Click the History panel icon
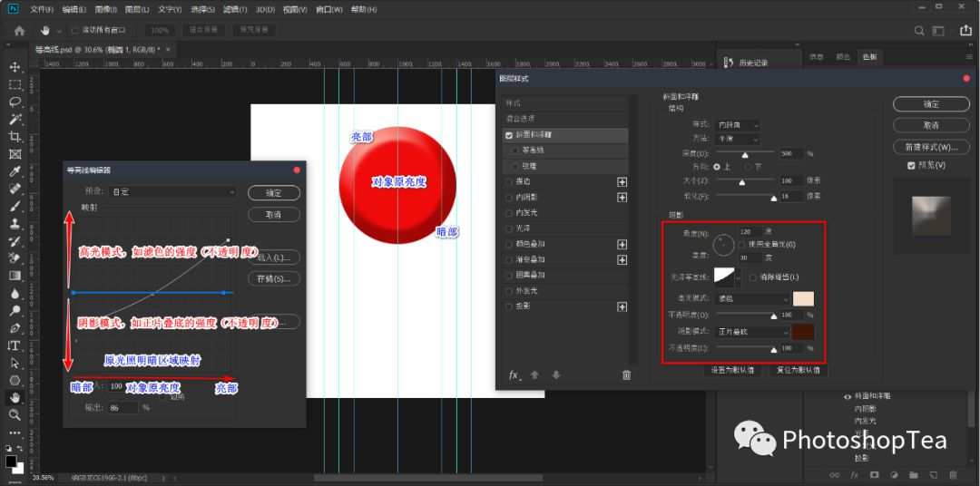980x486 pixels. click(729, 63)
